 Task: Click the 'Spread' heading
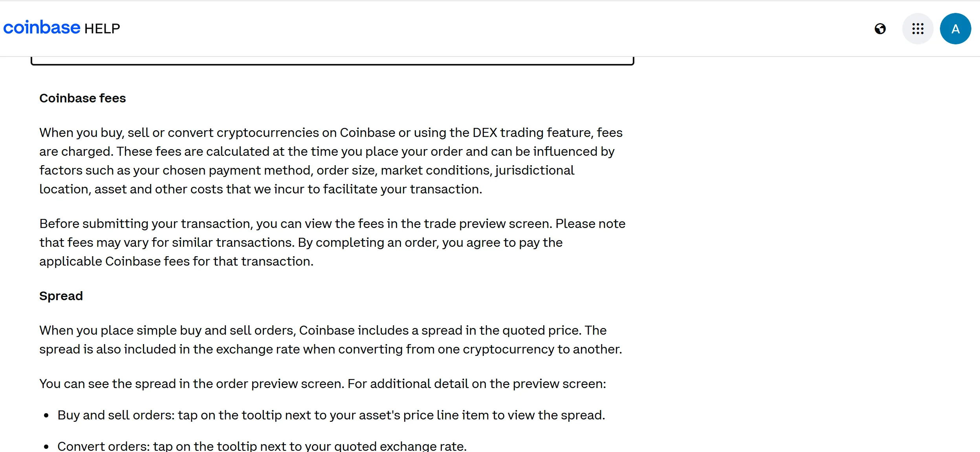pyautogui.click(x=61, y=296)
